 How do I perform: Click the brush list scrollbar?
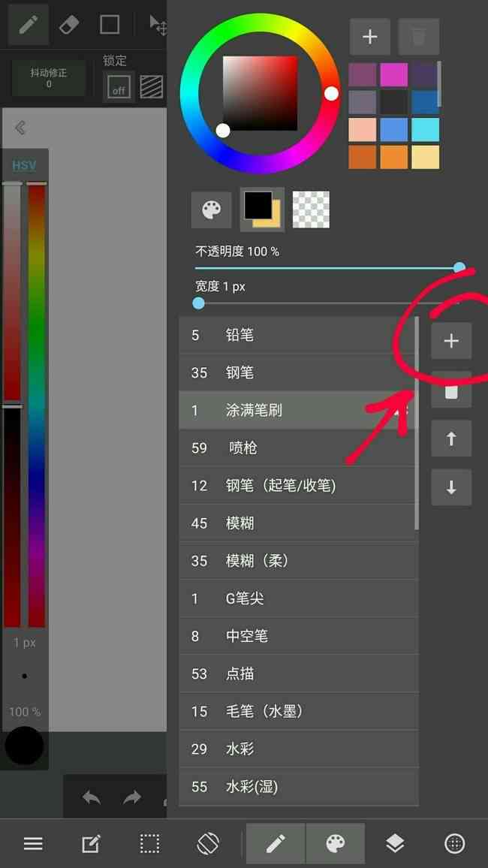point(417,423)
